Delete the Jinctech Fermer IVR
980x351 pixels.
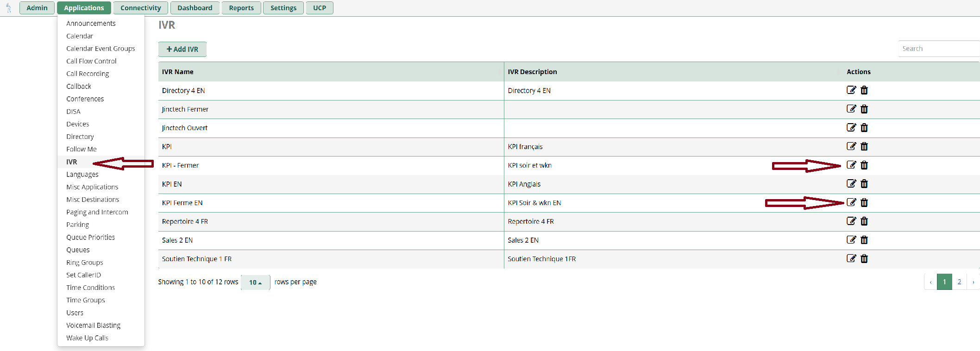[x=864, y=109]
